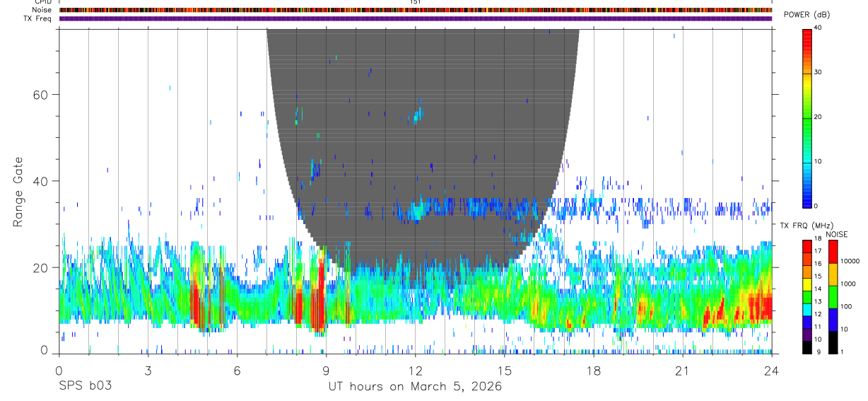Click the 15 tick on the UT hours axis
This screenshot has height=401, width=868.
(504, 371)
